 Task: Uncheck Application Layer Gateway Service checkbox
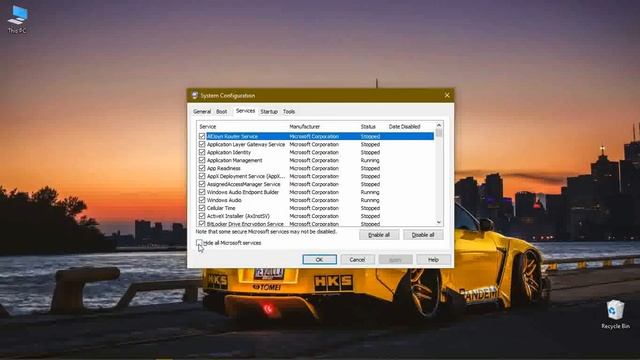tap(202, 144)
